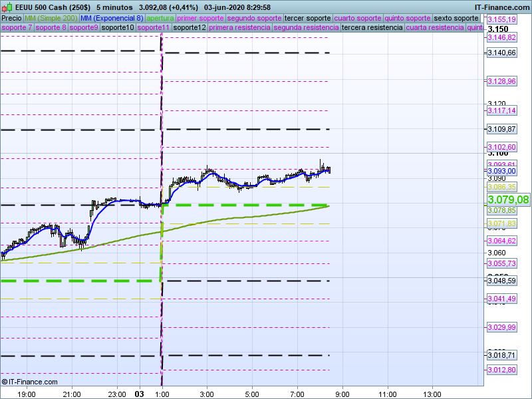The height and width of the screenshot is (399, 532).
Task: Click the green 3.079,08 price label
Action: pos(508,199)
